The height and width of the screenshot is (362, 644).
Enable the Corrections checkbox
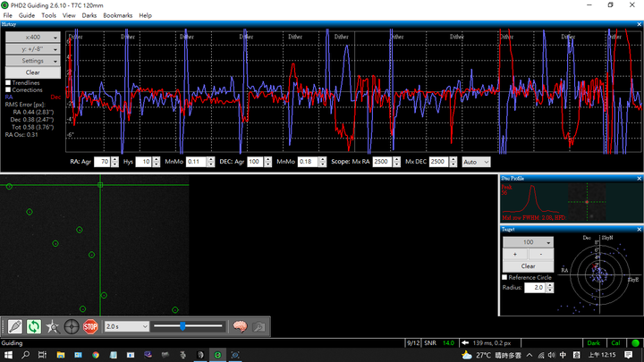coord(8,90)
